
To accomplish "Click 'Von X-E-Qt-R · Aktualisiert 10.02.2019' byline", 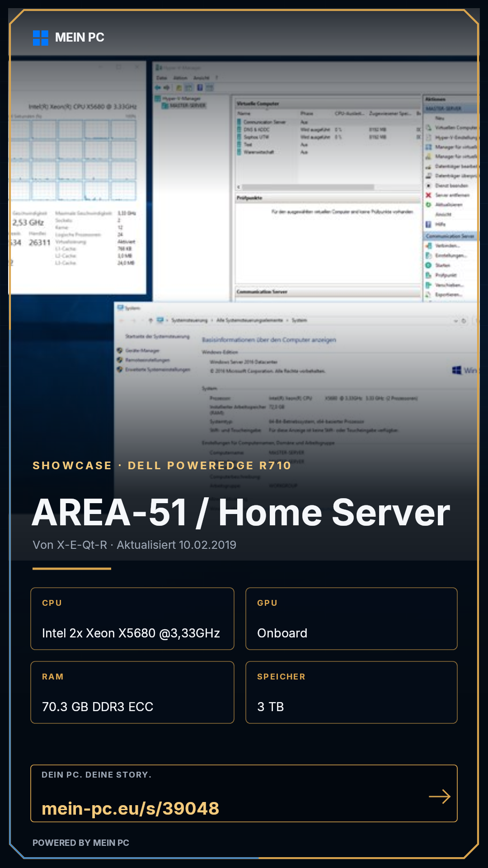I will pos(134,545).
